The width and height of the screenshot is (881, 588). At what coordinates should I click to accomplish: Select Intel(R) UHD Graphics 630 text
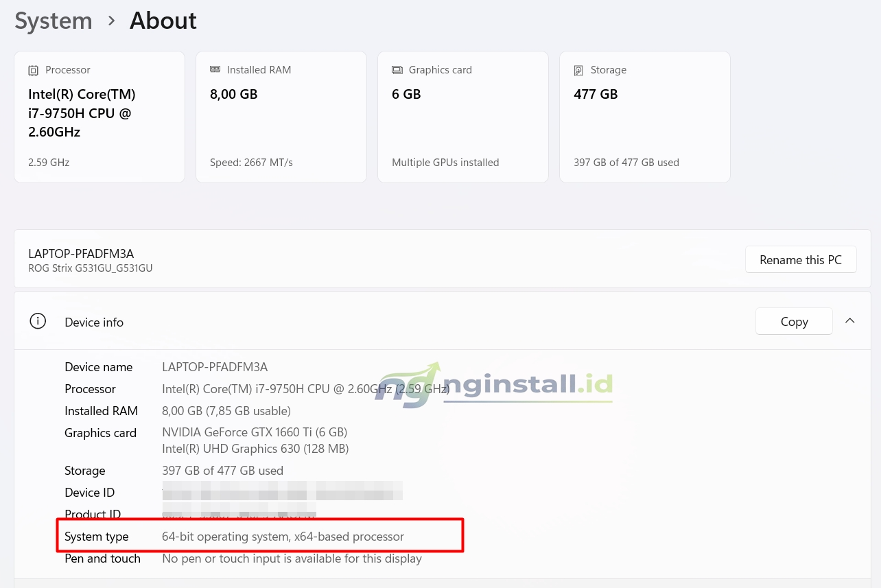[255, 449]
